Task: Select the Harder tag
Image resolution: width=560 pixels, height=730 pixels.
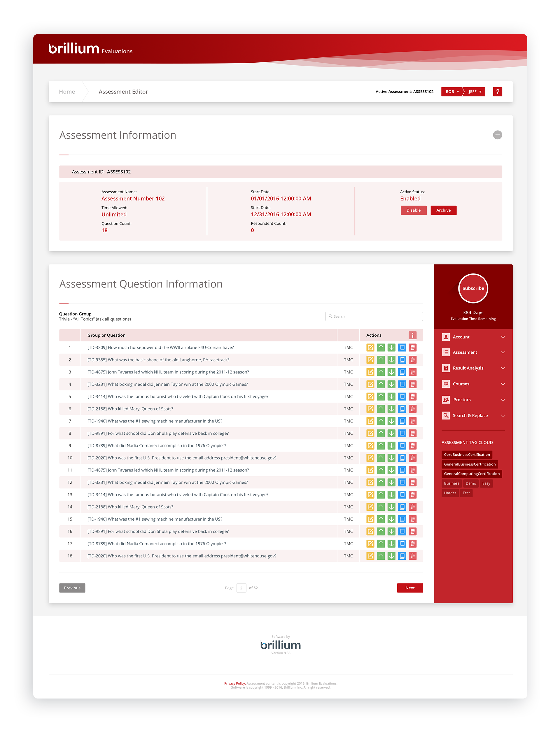Action: click(x=450, y=493)
